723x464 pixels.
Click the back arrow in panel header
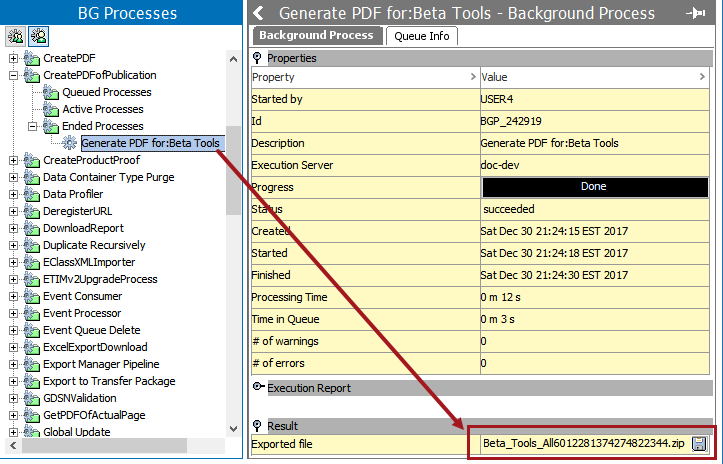(x=259, y=13)
